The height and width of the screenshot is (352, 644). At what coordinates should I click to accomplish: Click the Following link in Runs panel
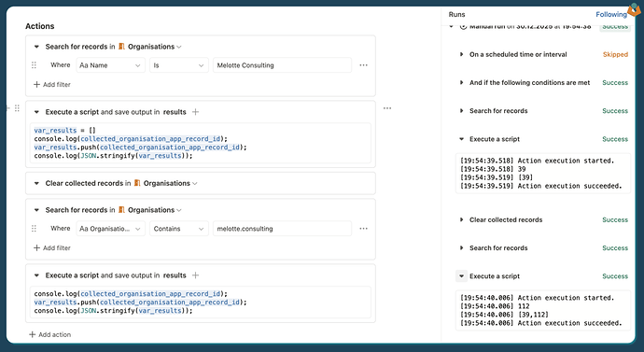click(611, 14)
